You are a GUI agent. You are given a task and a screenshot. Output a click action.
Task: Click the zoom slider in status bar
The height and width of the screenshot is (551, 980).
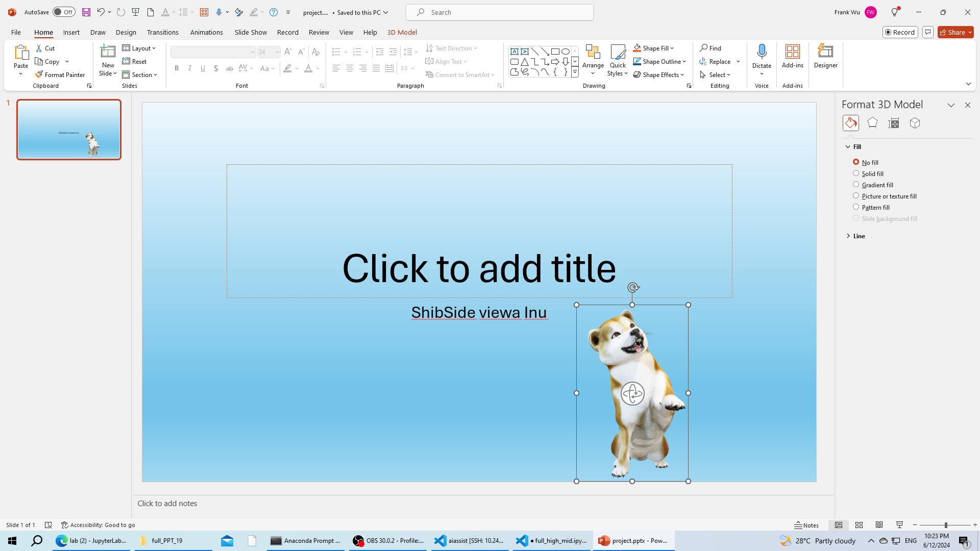(x=945, y=525)
